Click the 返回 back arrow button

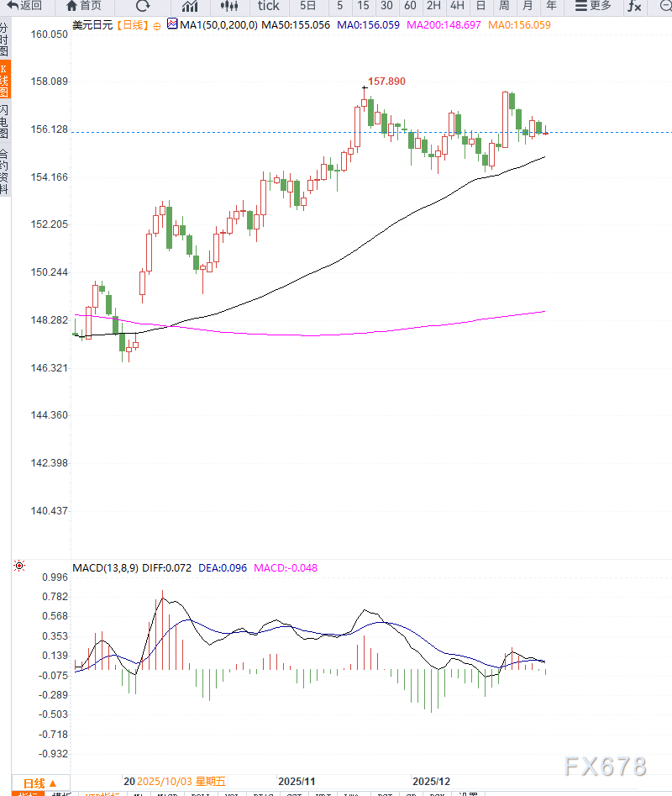click(24, 5)
